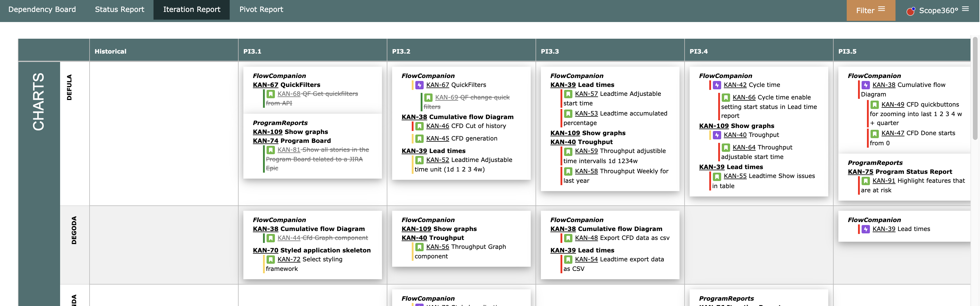Select the Historical column header
The height and width of the screenshot is (306, 980).
coord(164,50)
